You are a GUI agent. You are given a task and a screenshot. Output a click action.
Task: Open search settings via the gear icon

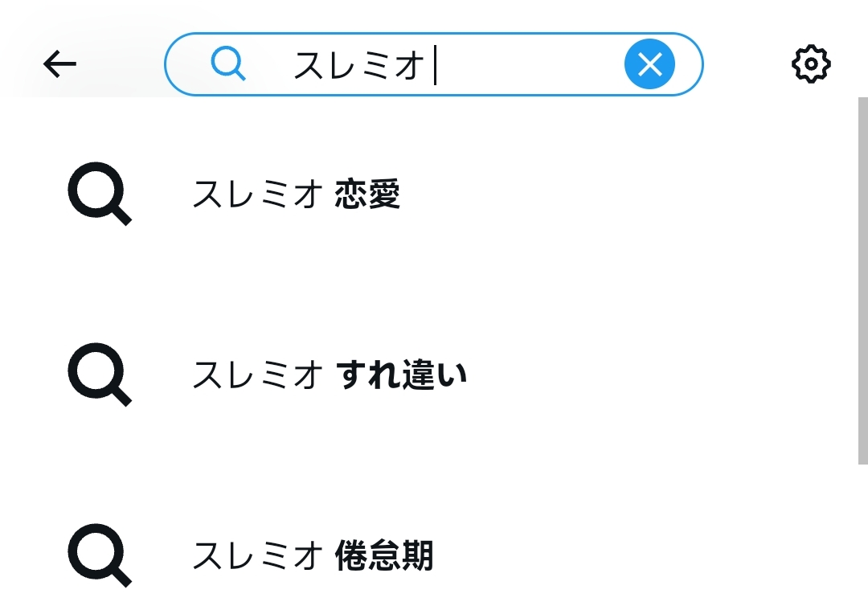pyautogui.click(x=811, y=64)
